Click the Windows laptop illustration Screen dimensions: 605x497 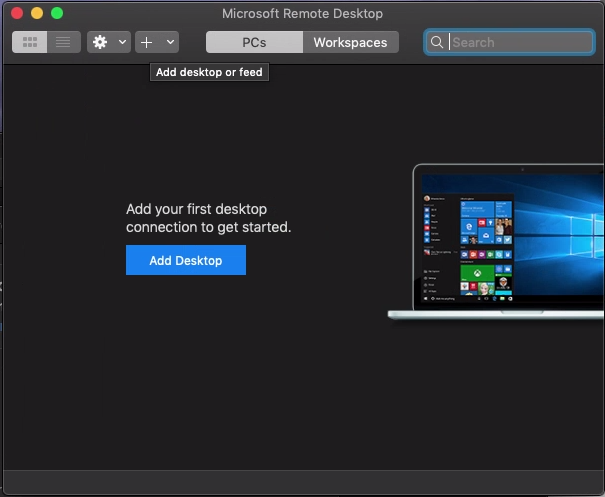coord(496,242)
